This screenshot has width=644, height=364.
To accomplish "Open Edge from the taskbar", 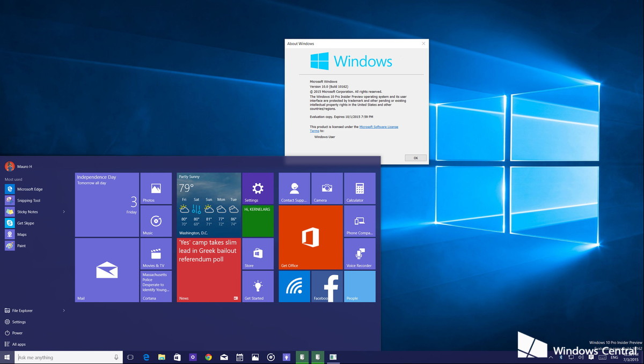I will 146,357.
